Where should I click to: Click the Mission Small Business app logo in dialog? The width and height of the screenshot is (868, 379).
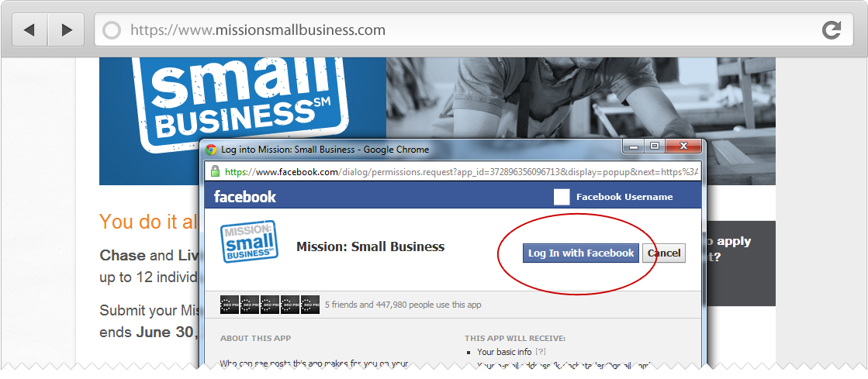(x=248, y=242)
